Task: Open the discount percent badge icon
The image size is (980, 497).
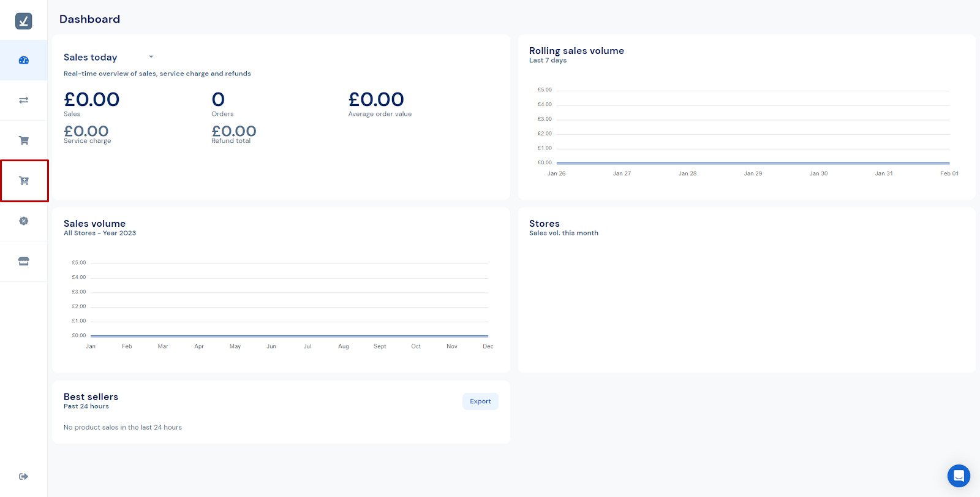Action: pyautogui.click(x=24, y=221)
